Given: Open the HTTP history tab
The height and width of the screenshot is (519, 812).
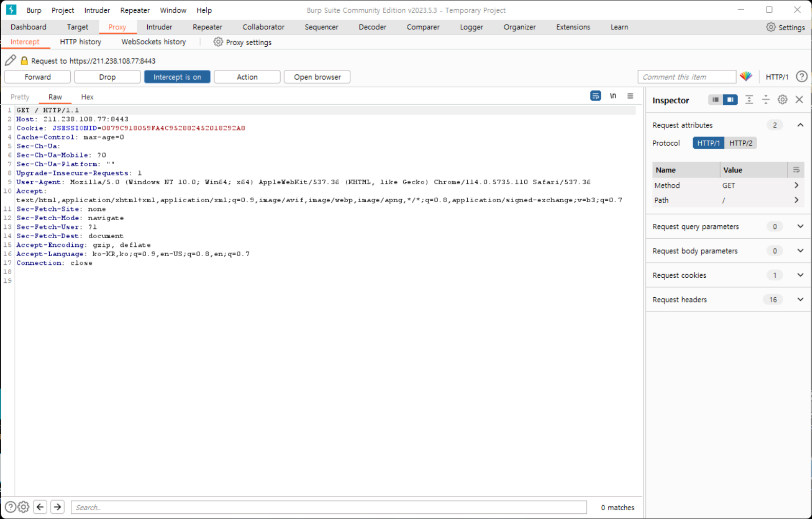Looking at the screenshot, I should click(x=81, y=42).
